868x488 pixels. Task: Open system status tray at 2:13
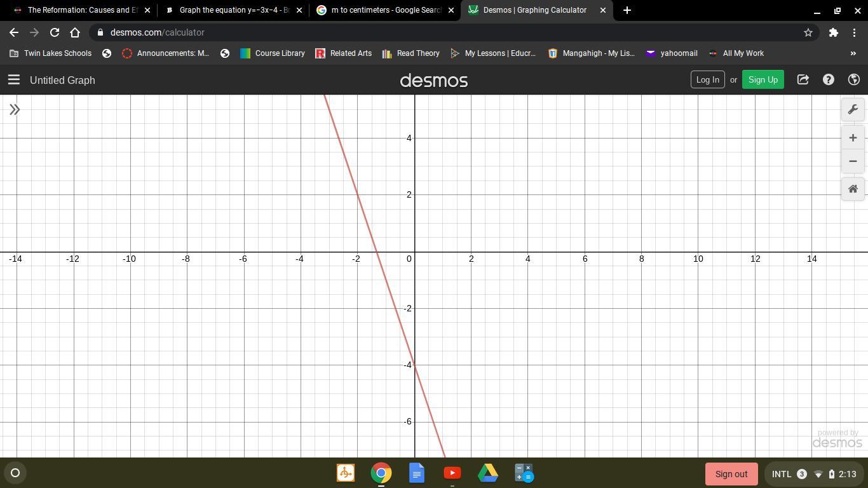[815, 474]
